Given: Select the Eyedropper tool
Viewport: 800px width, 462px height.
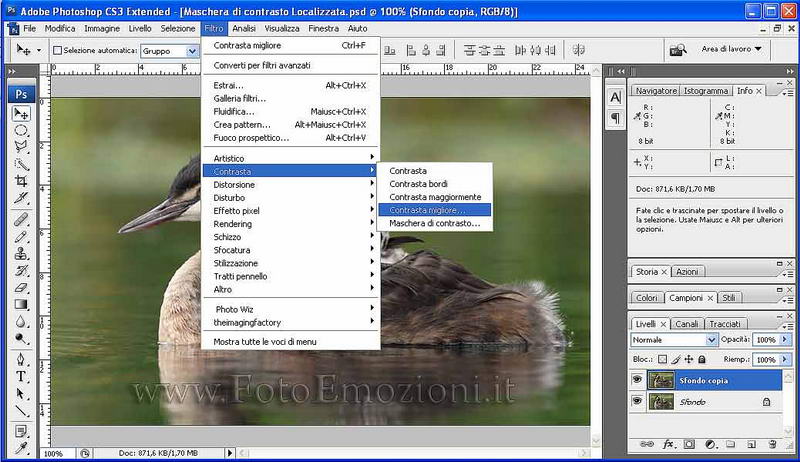Looking at the screenshot, I should [21, 448].
